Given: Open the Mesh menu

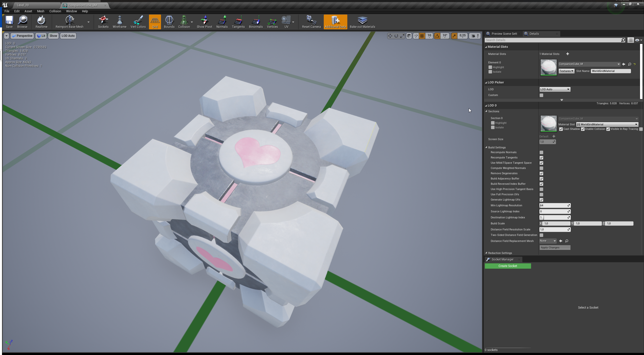Looking at the screenshot, I should click(40, 11).
